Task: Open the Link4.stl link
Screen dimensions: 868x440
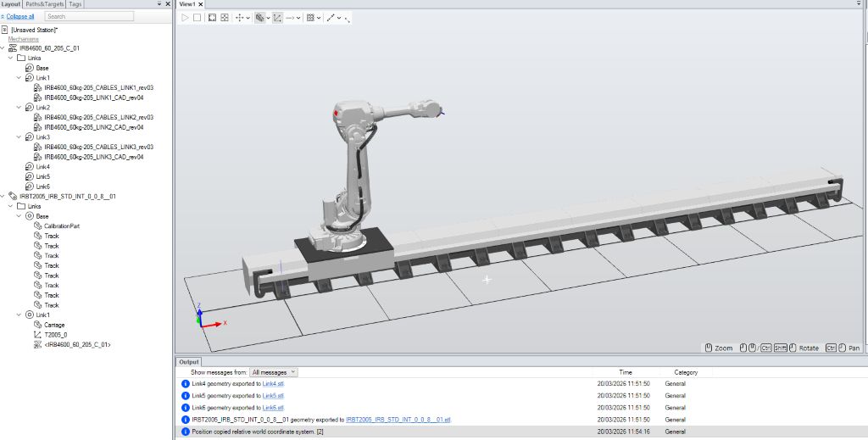Action: pos(273,383)
